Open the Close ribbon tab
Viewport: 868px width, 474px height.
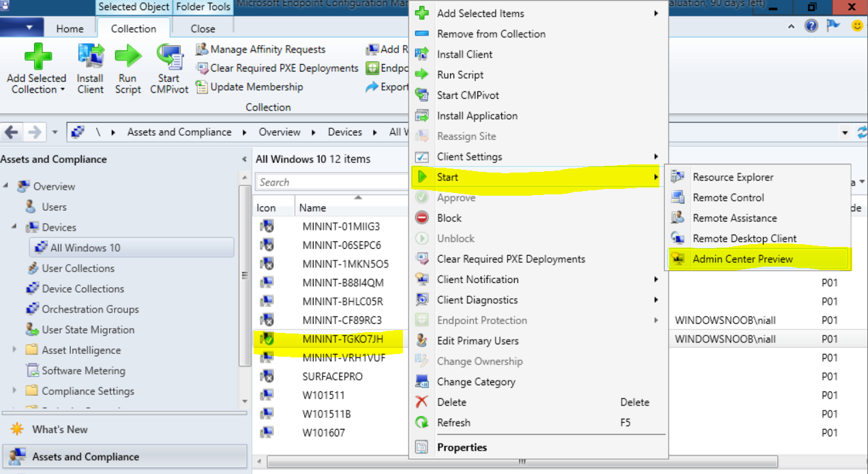tap(203, 29)
